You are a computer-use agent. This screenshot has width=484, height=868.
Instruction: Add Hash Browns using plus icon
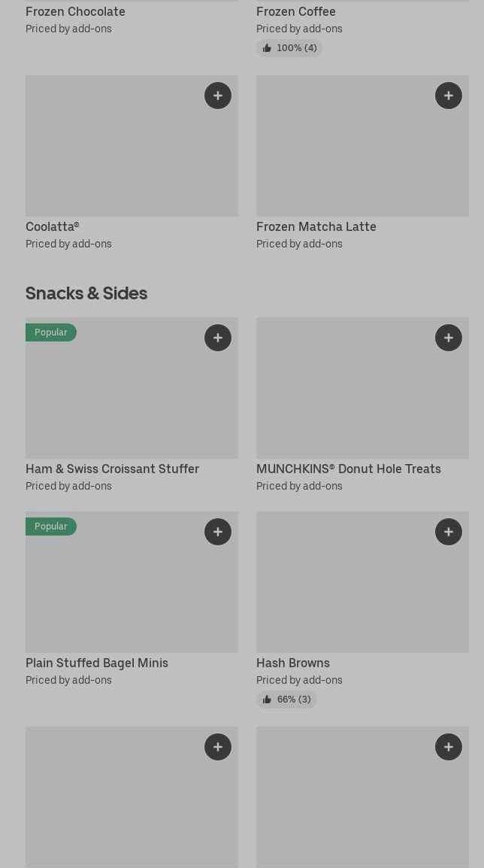pyautogui.click(x=449, y=532)
